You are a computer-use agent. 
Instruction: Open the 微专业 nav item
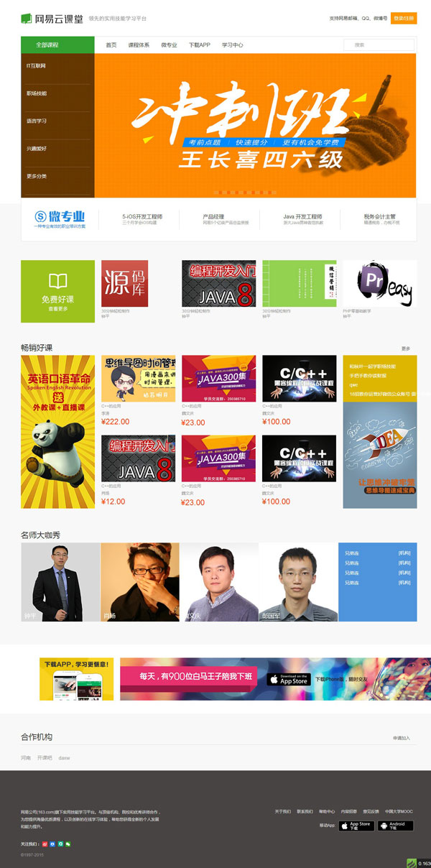click(169, 45)
